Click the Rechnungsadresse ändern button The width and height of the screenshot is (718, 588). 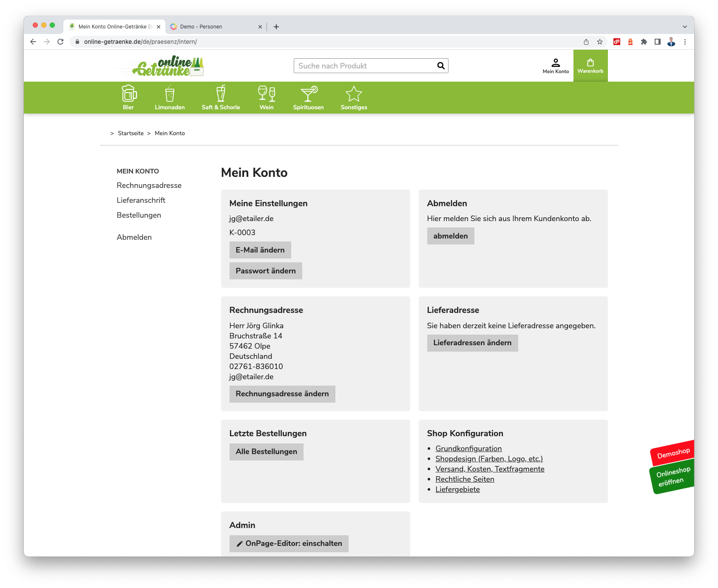282,394
